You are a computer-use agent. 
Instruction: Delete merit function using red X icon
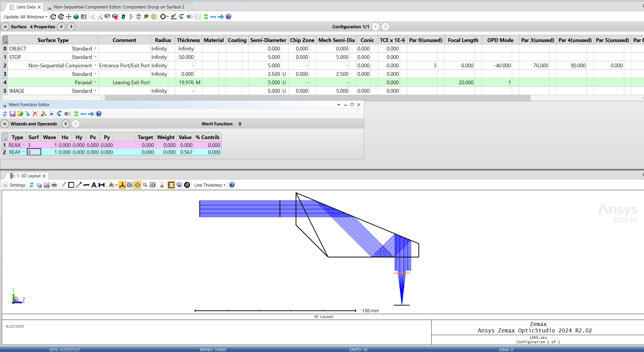pos(35,114)
